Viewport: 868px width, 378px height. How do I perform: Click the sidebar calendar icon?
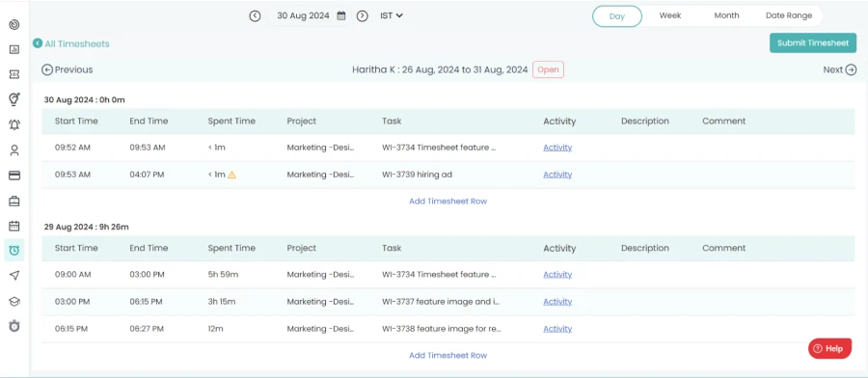[14, 226]
